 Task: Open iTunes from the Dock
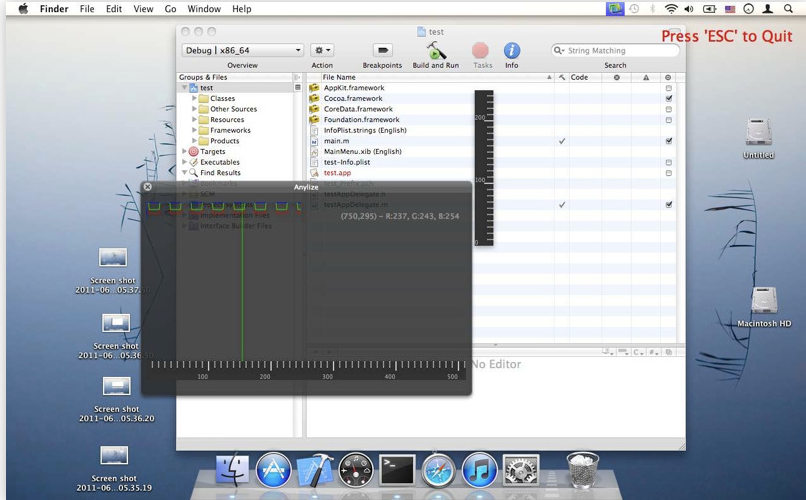479,470
